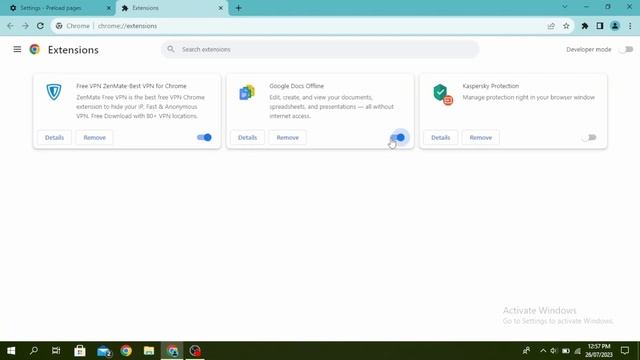
Task: Close the Extensions tab
Action: click(x=220, y=8)
